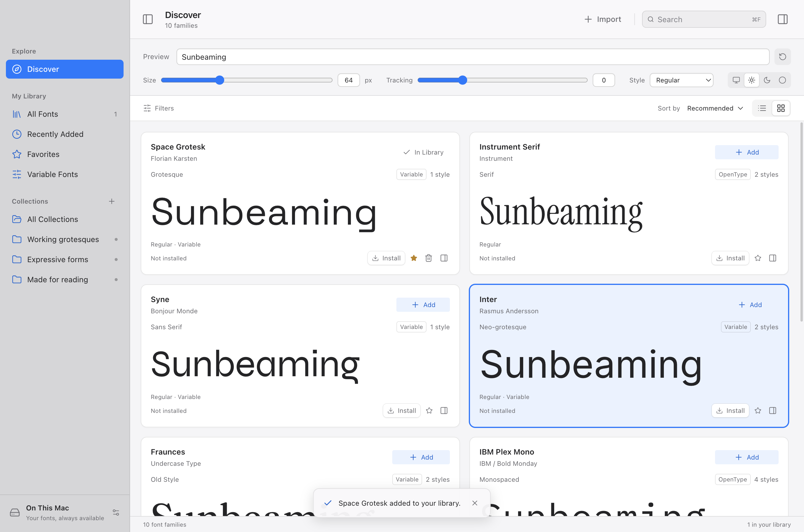Add Syne to library
Screen dimensions: 804x532
click(x=423, y=305)
